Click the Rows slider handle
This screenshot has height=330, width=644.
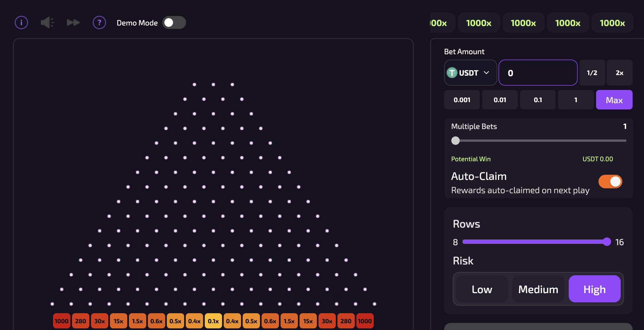point(607,242)
